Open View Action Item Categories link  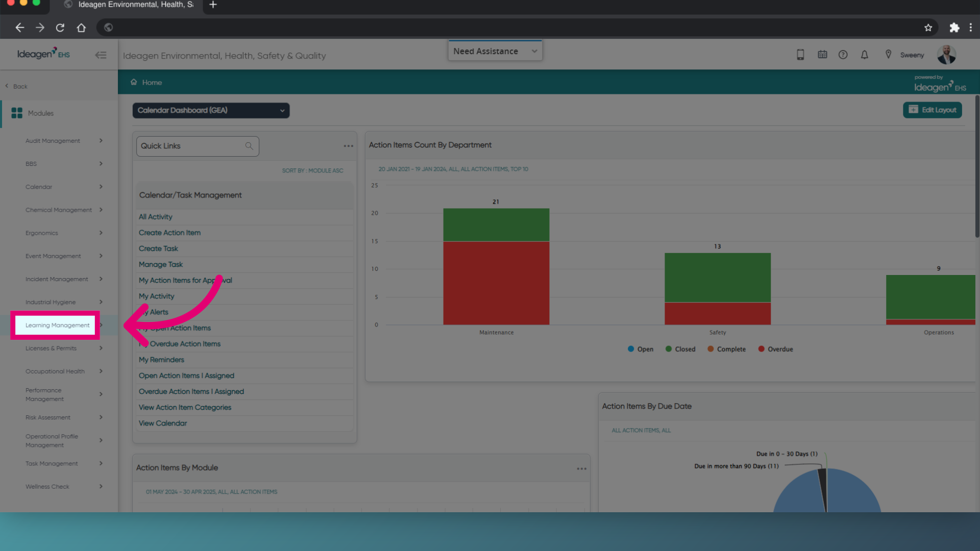coord(185,407)
